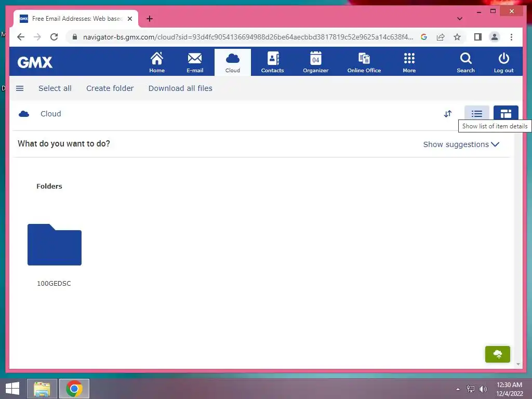Open the volume tray icon
This screenshot has height=399, width=532.
click(483, 389)
